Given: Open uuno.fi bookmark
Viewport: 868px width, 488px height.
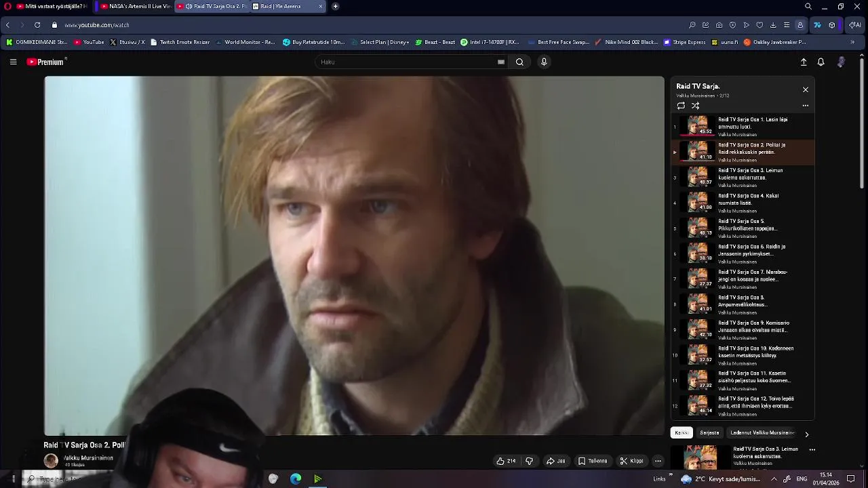Looking at the screenshot, I should 725,42.
